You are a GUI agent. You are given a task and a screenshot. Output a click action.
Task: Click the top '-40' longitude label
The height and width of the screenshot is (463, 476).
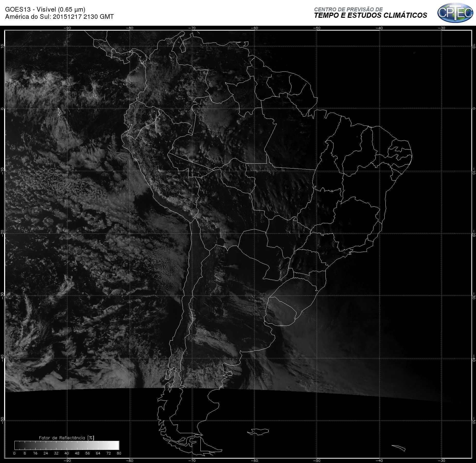[379, 28]
